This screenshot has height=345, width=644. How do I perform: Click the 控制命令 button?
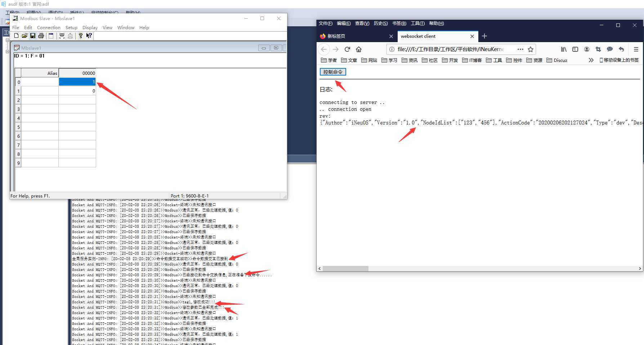coord(333,72)
